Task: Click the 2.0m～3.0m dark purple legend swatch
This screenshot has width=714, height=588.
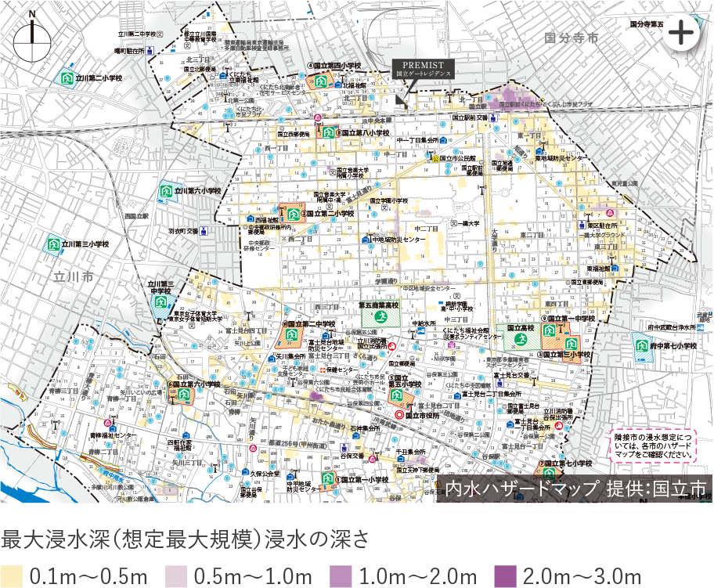Action: coord(505,575)
